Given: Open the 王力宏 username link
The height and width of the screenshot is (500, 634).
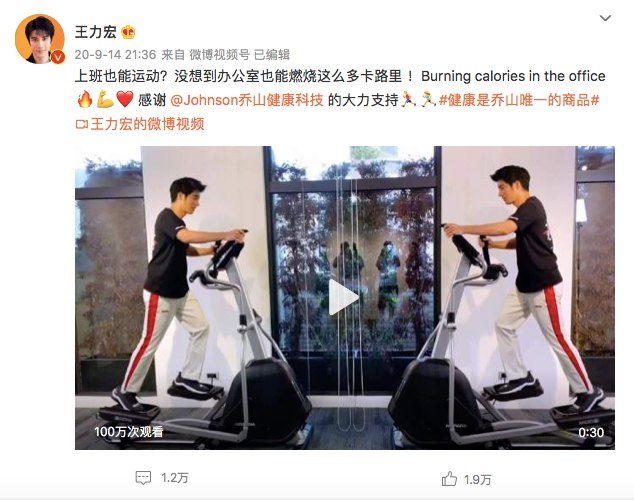Looking at the screenshot, I should pos(95,32).
